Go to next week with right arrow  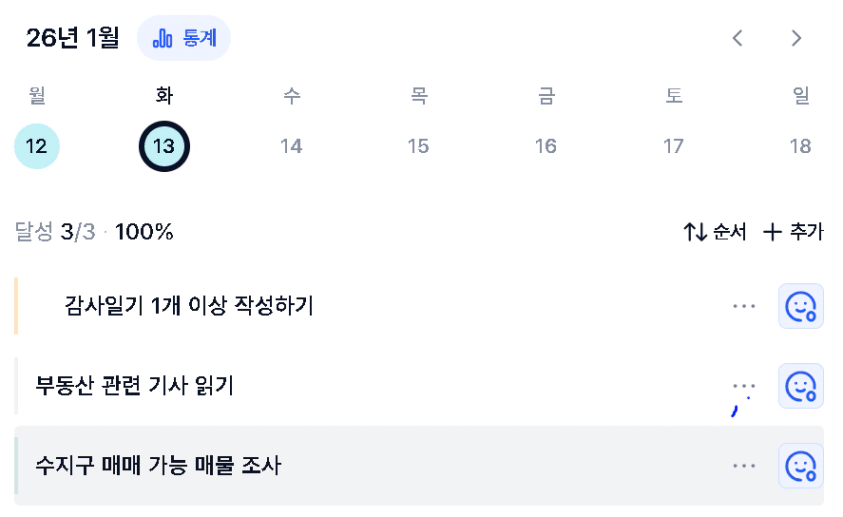796,38
